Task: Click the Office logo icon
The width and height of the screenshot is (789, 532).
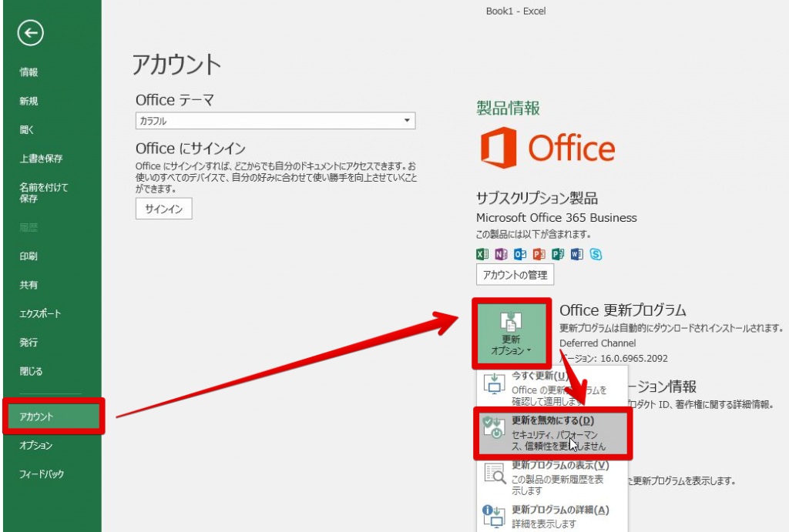Action: point(499,147)
